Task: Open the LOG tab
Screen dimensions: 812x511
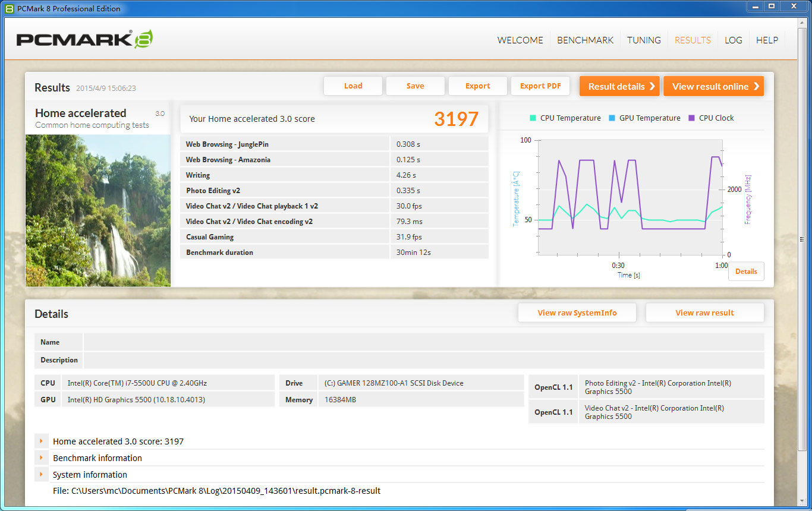Action: (x=734, y=40)
